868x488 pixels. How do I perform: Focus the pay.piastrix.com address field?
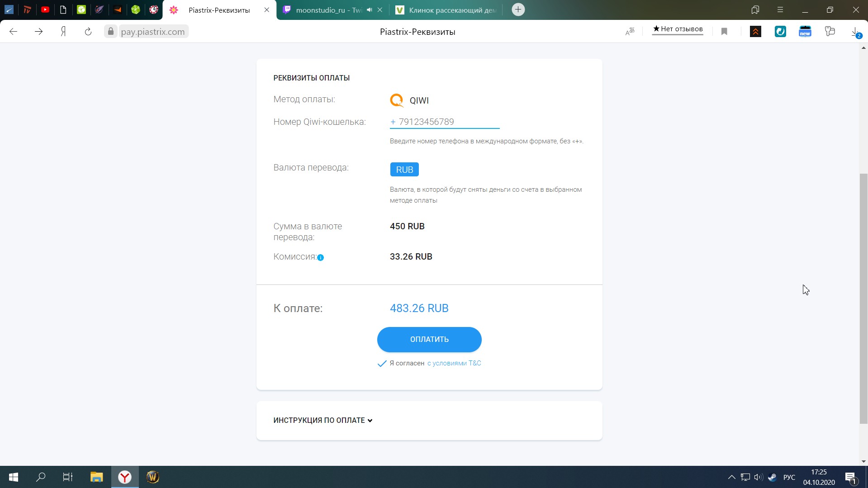[153, 32]
